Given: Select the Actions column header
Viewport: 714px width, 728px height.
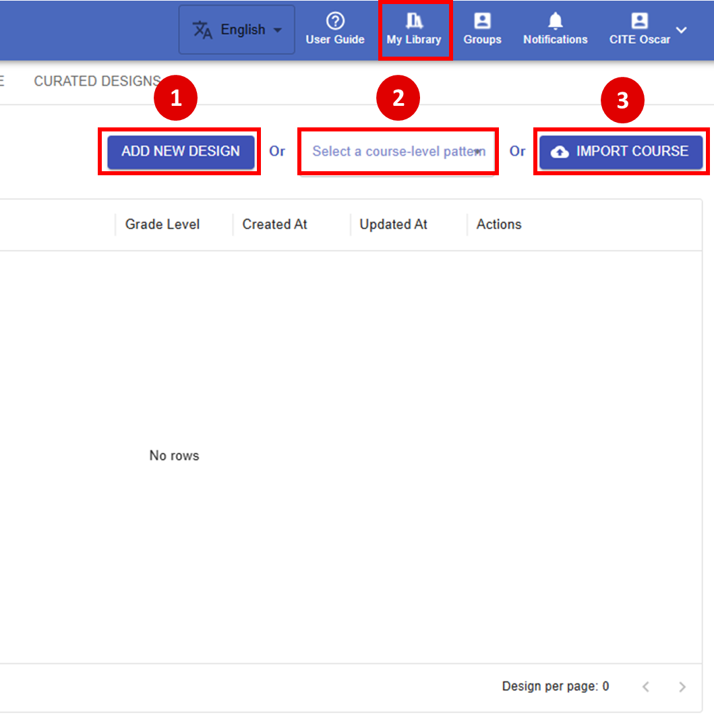Looking at the screenshot, I should click(499, 224).
